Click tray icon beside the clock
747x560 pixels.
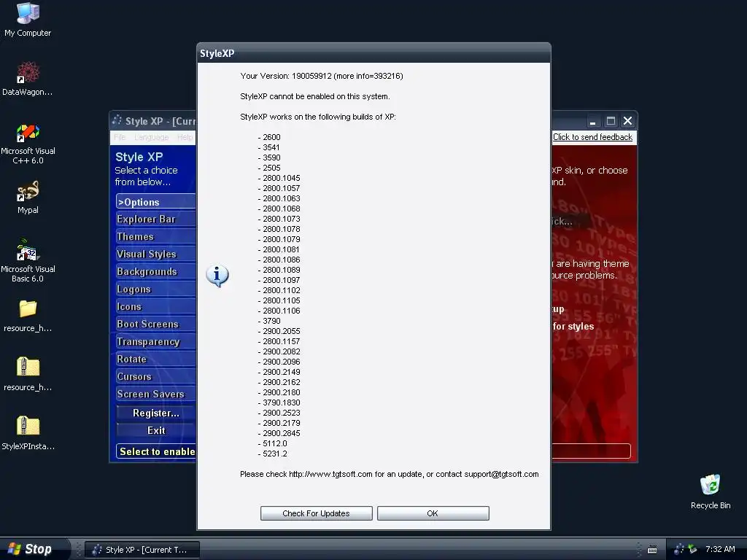click(692, 549)
